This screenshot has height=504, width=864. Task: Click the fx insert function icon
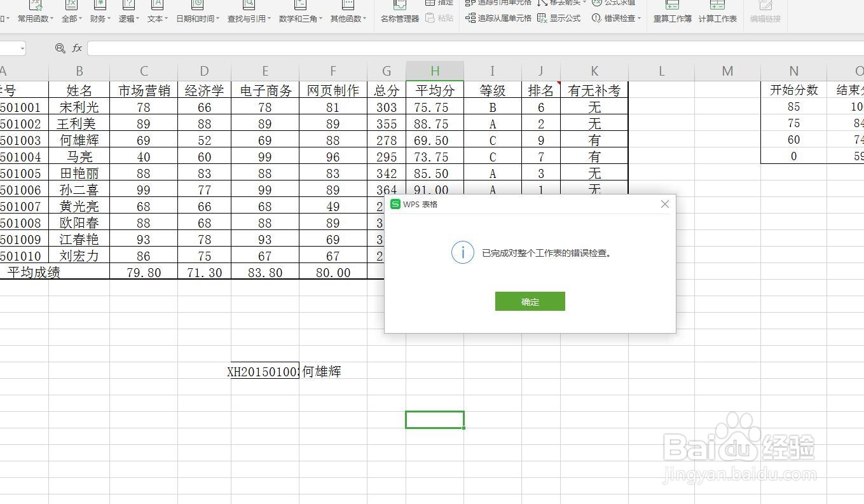coord(77,48)
